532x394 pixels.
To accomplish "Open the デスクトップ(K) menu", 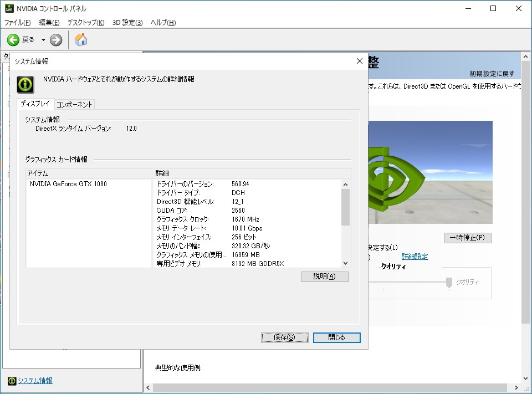I will [x=86, y=22].
